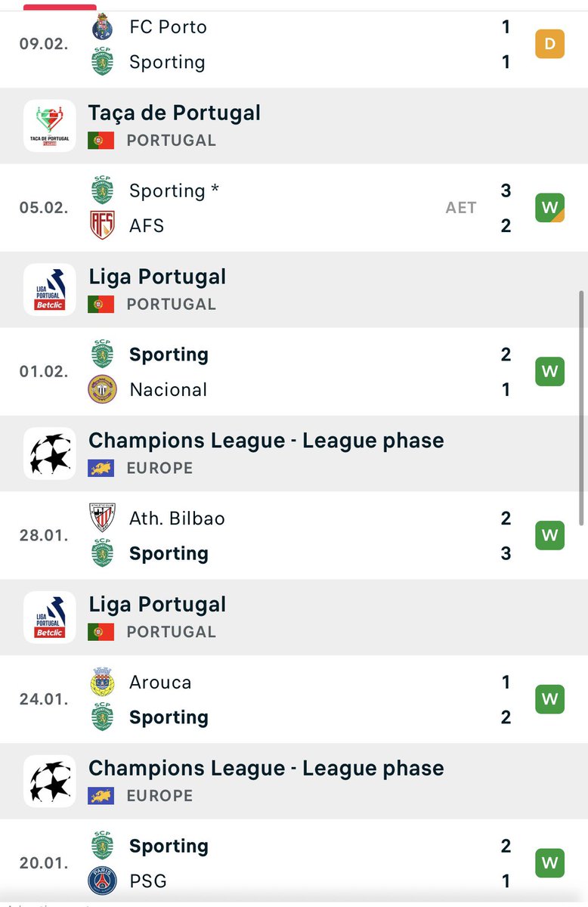This screenshot has width=588, height=907.
Task: Click the W badge for Sporting vs AFS
Action: (x=549, y=208)
